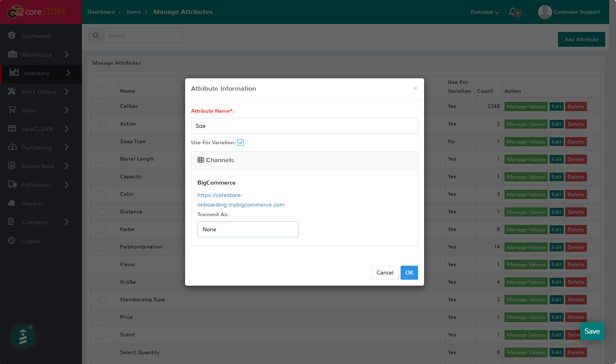Image resolution: width=616 pixels, height=364 pixels.
Task: Confirm the dialog with OK
Action: click(x=409, y=273)
